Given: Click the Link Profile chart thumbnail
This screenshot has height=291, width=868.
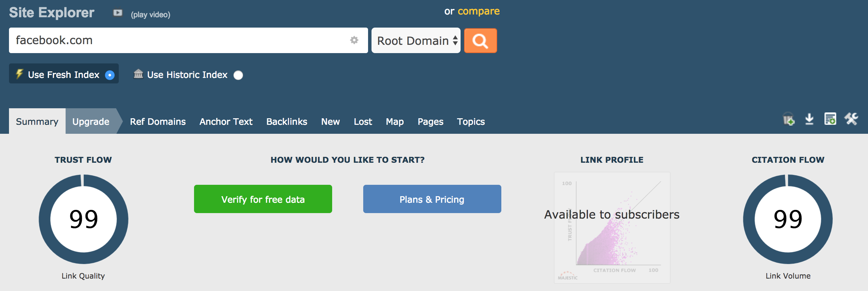Looking at the screenshot, I should [x=612, y=228].
